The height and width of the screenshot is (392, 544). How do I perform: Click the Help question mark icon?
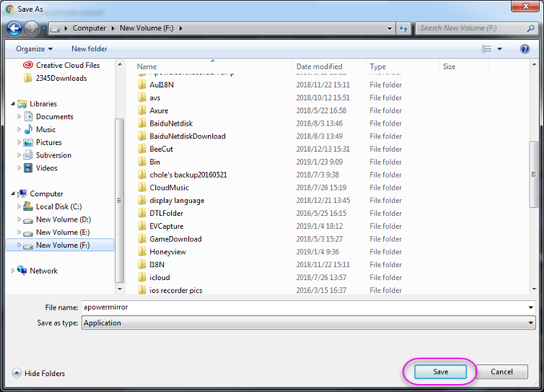click(525, 49)
